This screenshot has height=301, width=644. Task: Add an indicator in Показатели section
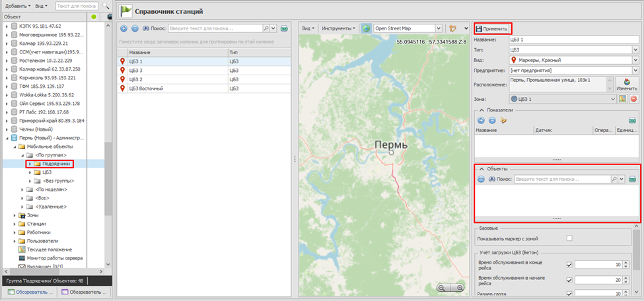pos(481,120)
